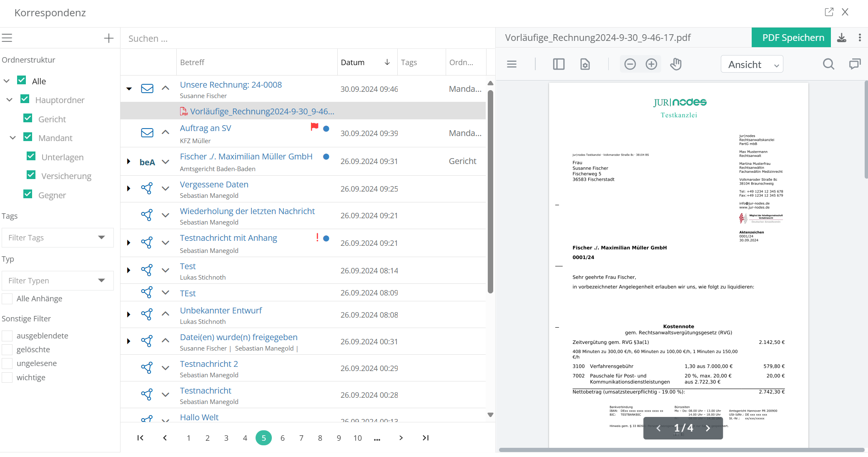Uncheck the Gericht folder checkbox
This screenshot has height=457, width=868.
(28, 119)
